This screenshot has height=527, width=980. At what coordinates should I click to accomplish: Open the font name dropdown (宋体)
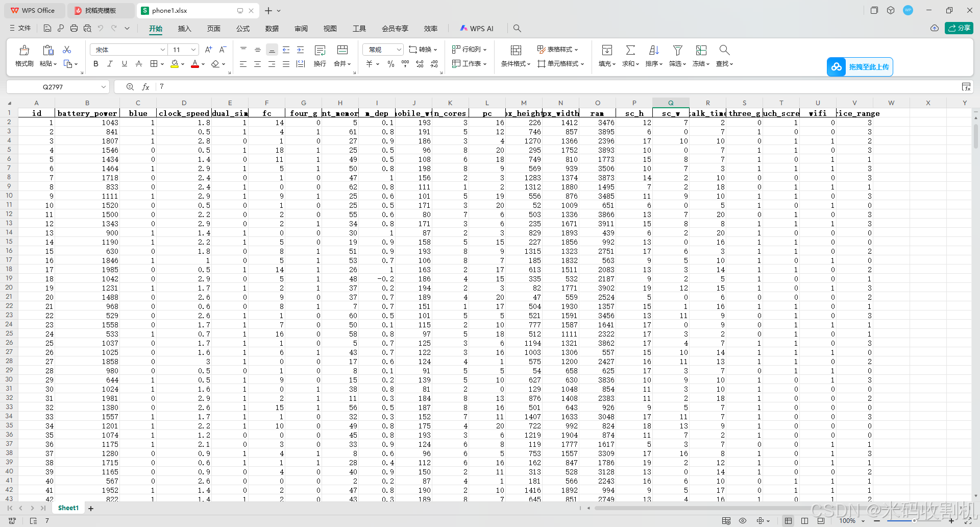tap(163, 50)
